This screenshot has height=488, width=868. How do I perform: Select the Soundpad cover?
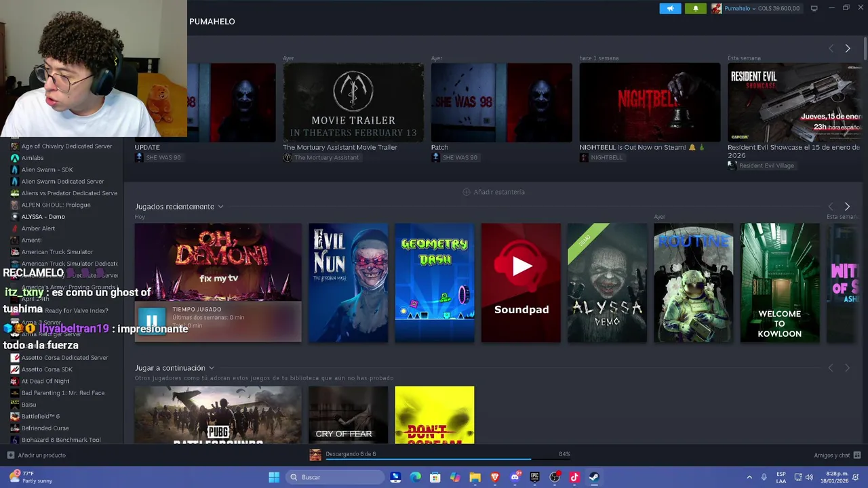(521, 283)
